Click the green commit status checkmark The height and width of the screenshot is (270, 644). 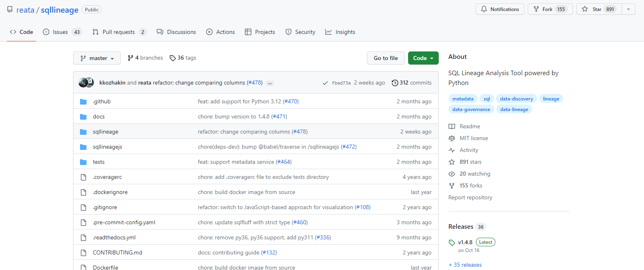click(x=325, y=83)
